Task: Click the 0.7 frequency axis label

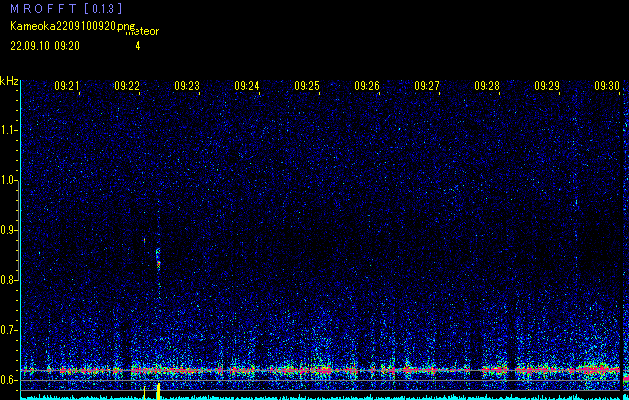Action: [x=8, y=330]
